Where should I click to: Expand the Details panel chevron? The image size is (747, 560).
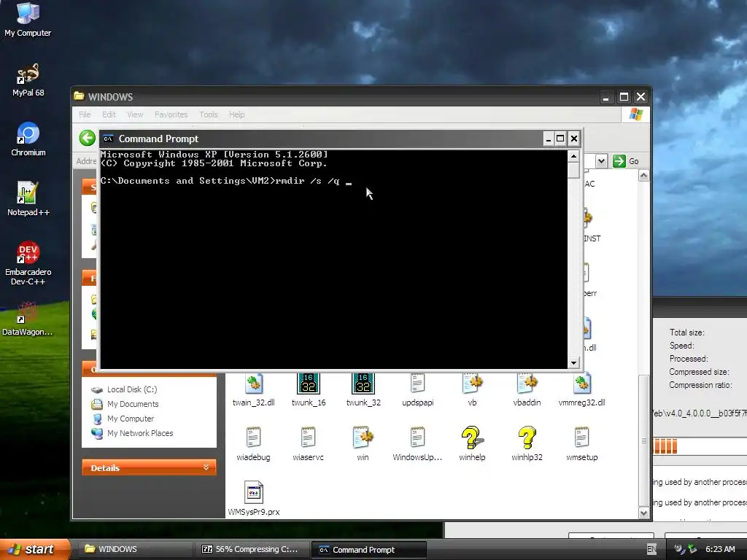[206, 467]
